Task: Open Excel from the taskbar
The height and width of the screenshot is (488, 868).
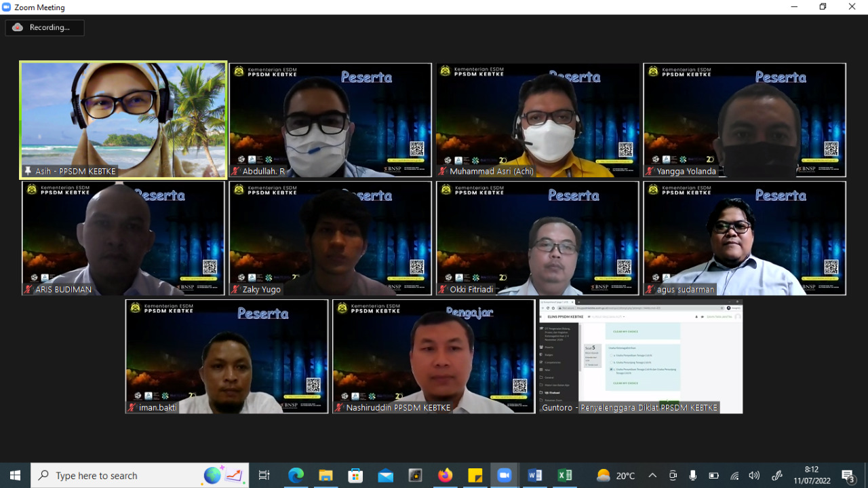Action: pyautogui.click(x=564, y=475)
